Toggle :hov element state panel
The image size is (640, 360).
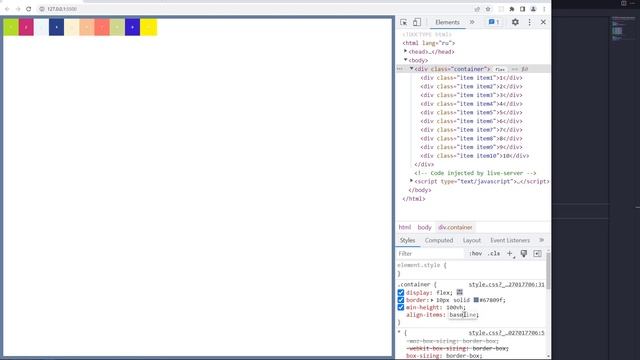(476, 253)
